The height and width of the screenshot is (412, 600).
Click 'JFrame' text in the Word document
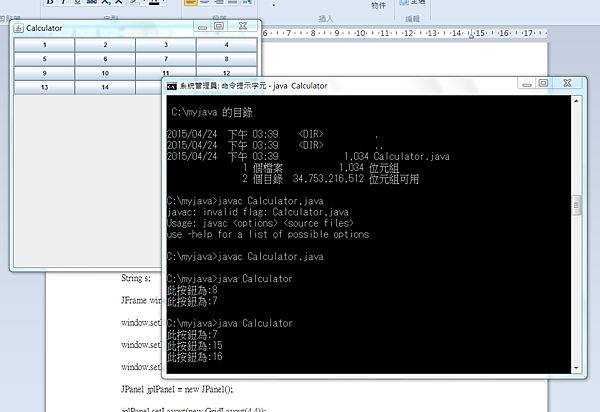pos(134,300)
